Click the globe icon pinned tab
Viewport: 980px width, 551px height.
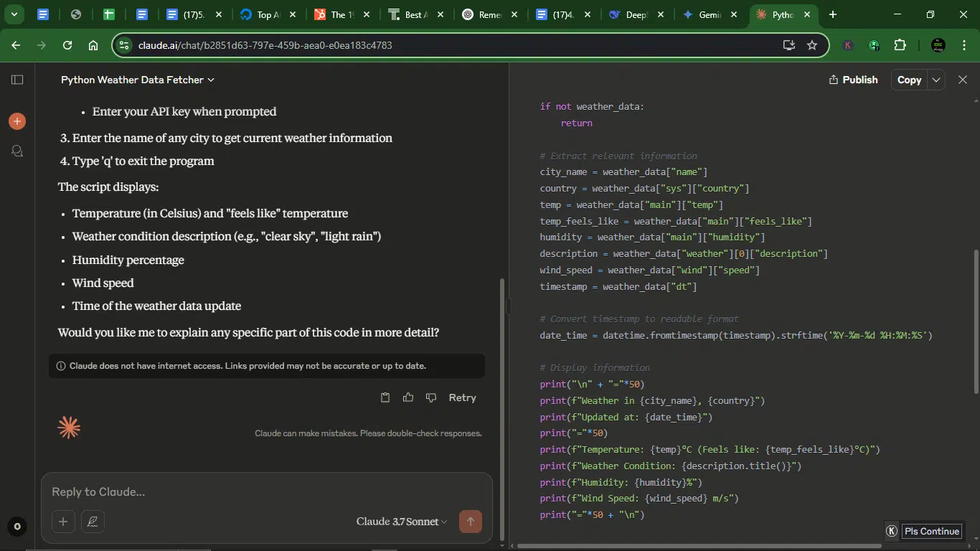pos(75,14)
